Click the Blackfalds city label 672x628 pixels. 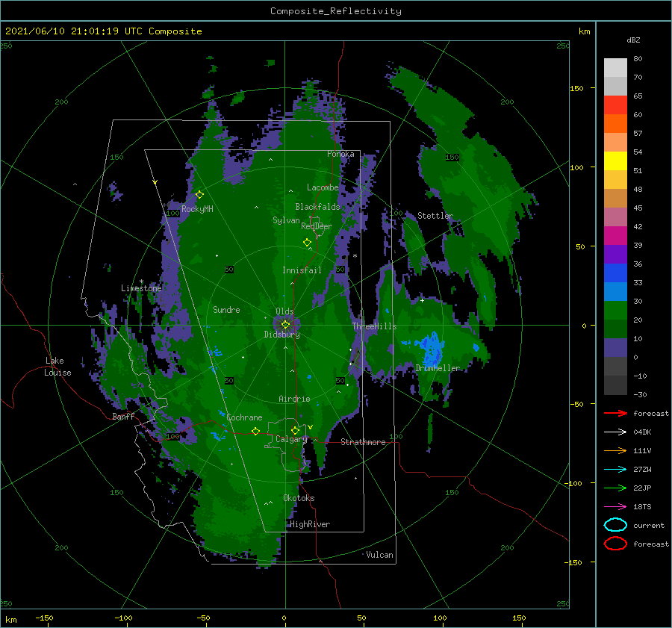click(317, 207)
